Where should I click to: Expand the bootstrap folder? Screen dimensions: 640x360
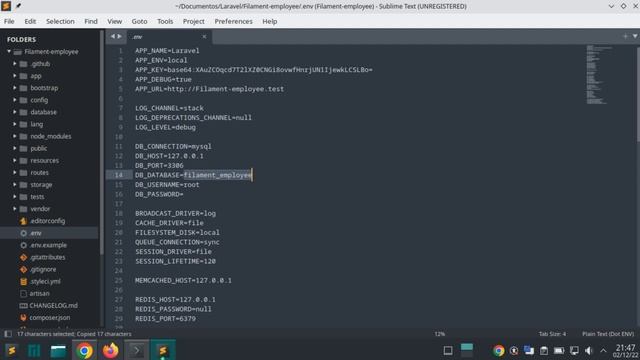pos(15,88)
